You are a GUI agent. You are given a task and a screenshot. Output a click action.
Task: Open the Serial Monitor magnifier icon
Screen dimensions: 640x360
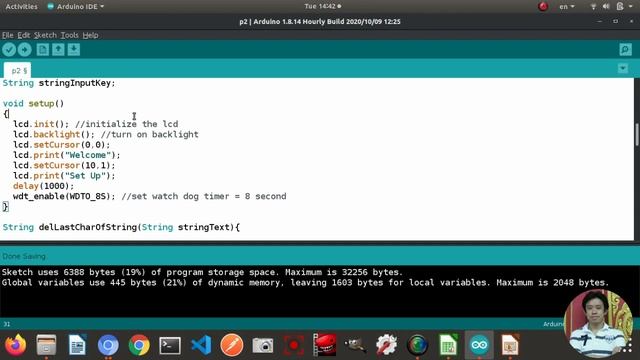(625, 50)
